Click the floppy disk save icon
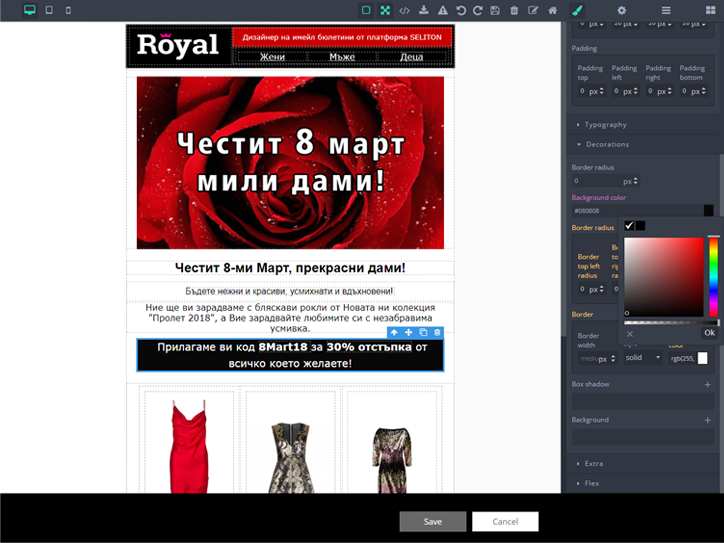 coord(495,10)
